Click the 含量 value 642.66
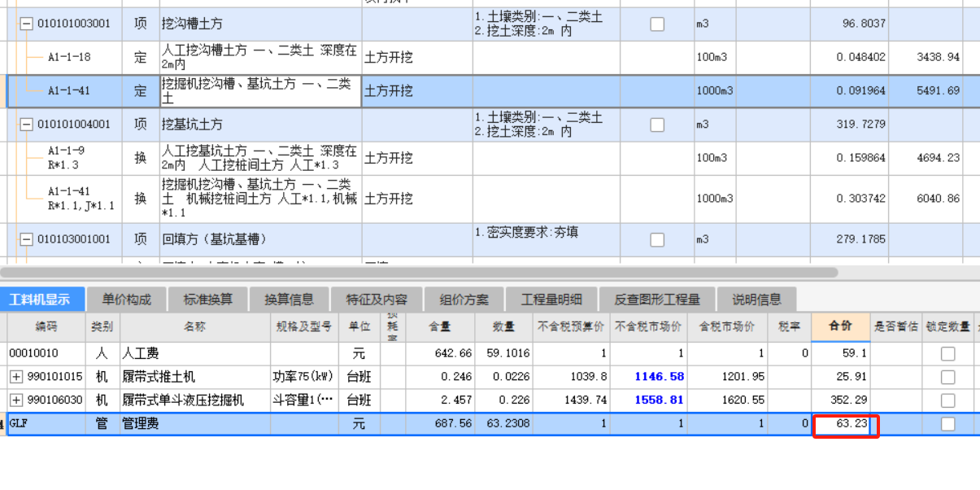The width and height of the screenshot is (980, 490). coord(454,354)
